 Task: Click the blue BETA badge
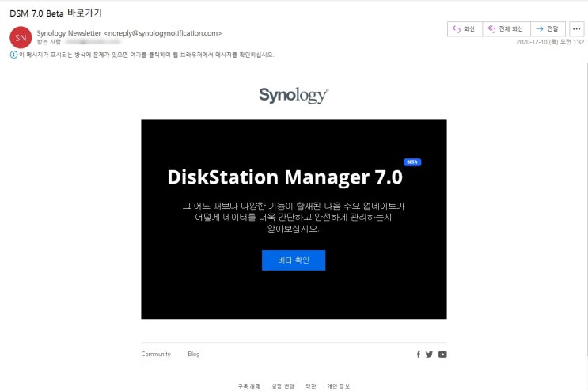pos(412,162)
